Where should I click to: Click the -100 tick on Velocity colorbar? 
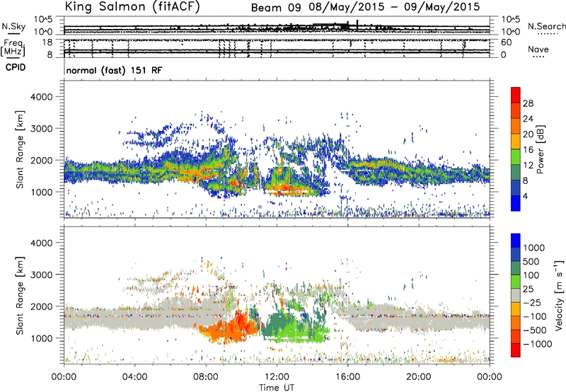coord(535,316)
